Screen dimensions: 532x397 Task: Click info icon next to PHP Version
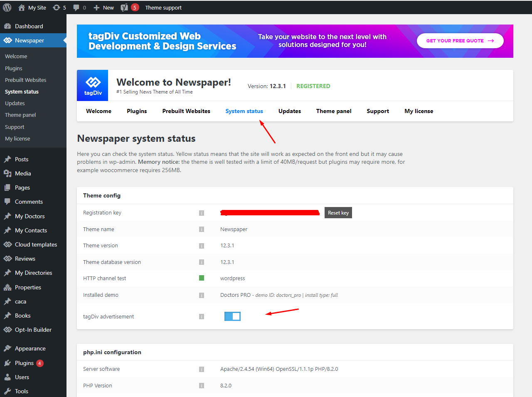[x=202, y=385]
